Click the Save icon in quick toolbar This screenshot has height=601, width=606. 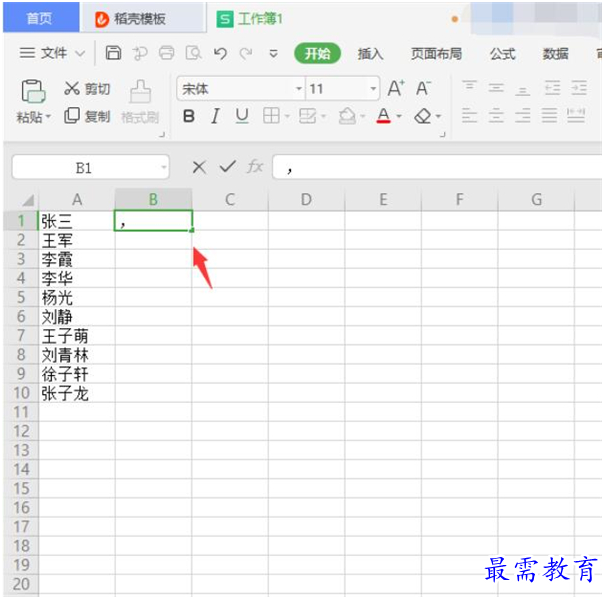pos(113,53)
